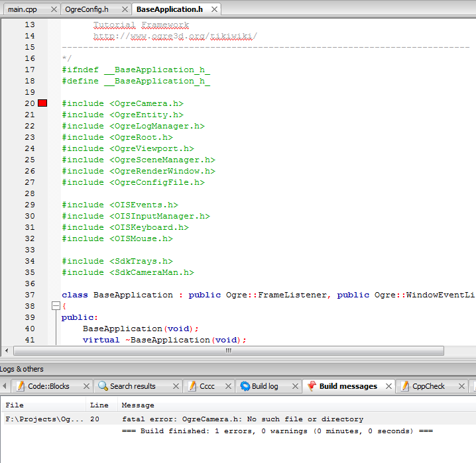The width and height of the screenshot is (476, 463).
Task: Click the class BaseApplication declaration line
Action: pos(268,295)
